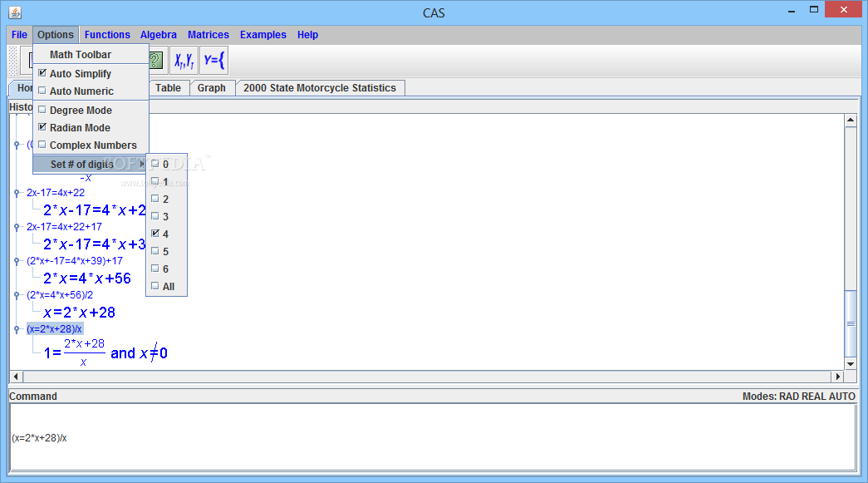Check the All digits option

pyautogui.click(x=166, y=286)
